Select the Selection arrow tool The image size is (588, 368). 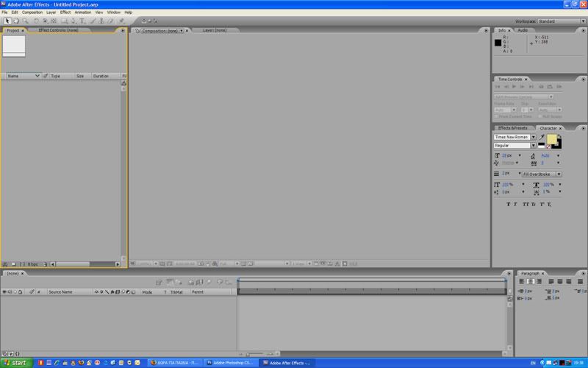click(x=7, y=21)
